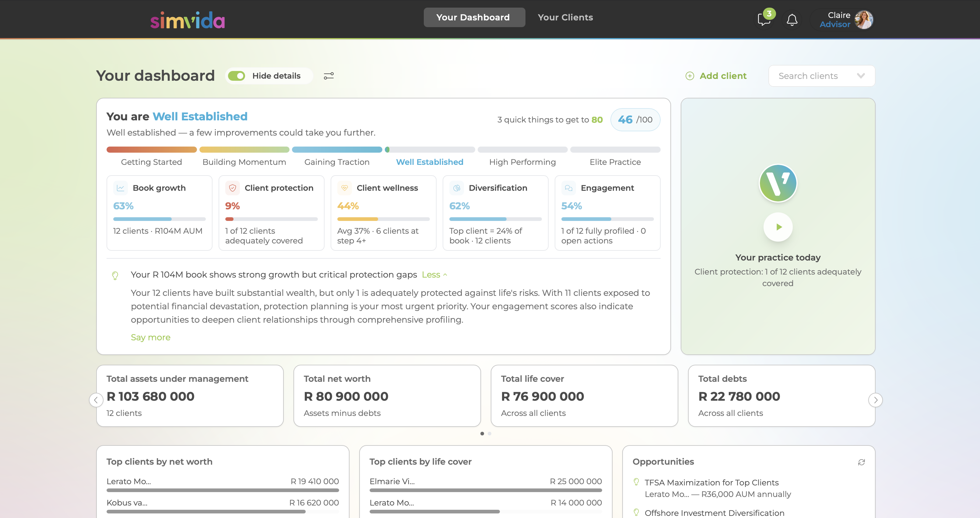Click the Engagement chat bubbles icon

[x=569, y=188]
